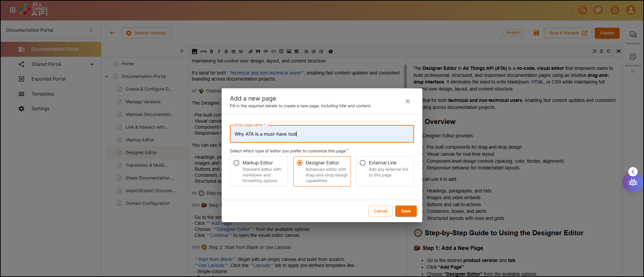The width and height of the screenshot is (644, 277).
Task: Click the blockquote toolbar icon
Action: [x=258, y=51]
